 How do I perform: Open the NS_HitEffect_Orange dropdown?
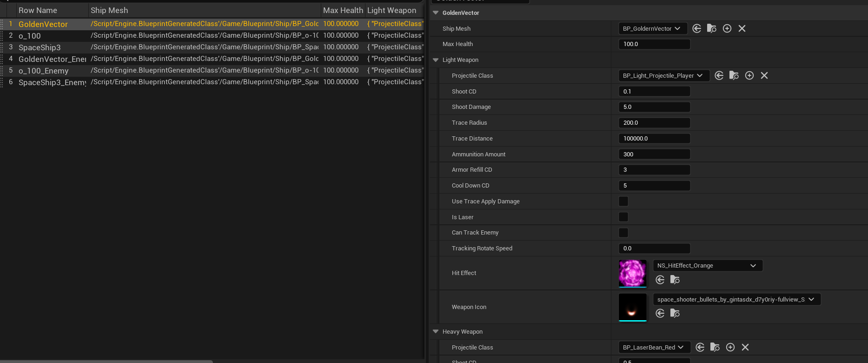(708, 266)
